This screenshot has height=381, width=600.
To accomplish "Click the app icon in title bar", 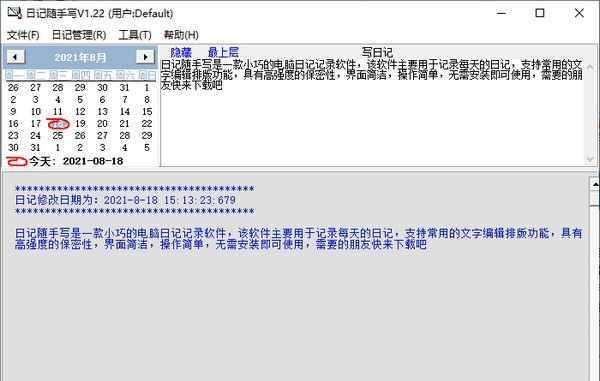I will [x=15, y=13].
